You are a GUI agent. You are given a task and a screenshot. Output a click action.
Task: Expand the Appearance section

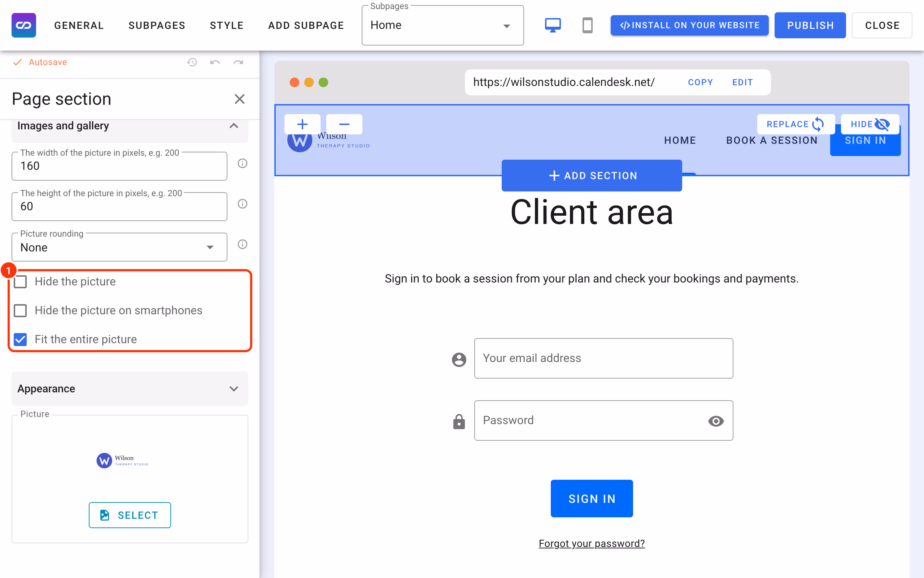tap(130, 389)
